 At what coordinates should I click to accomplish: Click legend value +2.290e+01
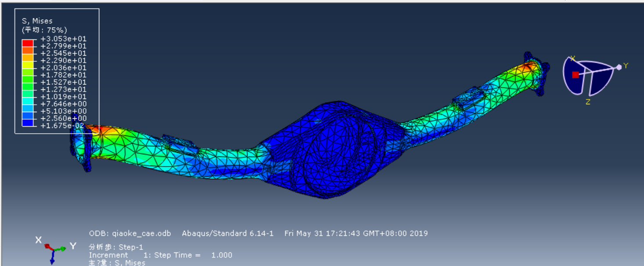[63, 60]
